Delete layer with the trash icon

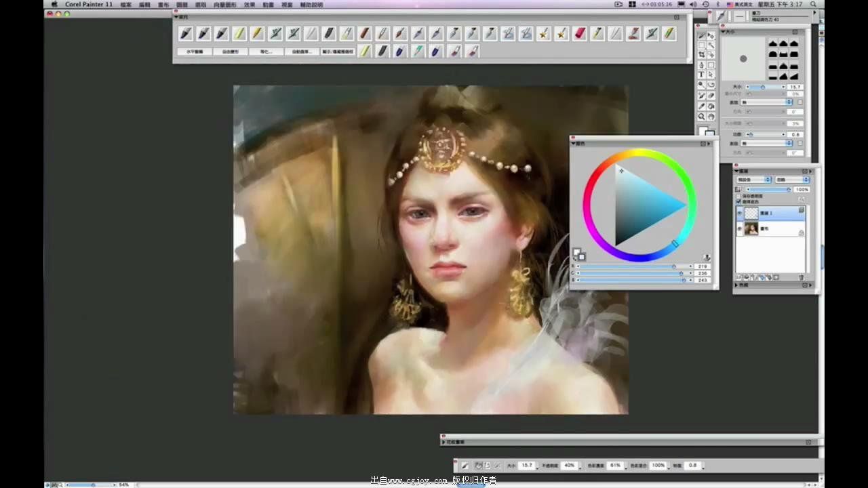click(801, 277)
